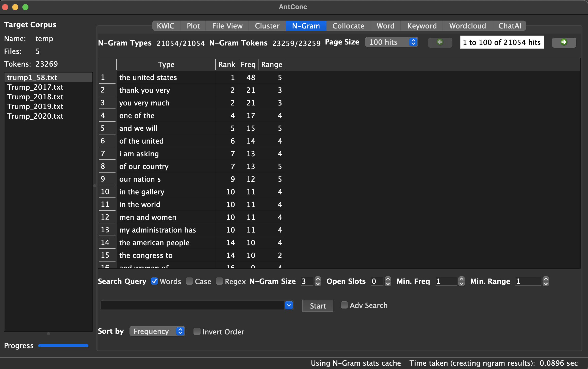Screen dimensions: 588x369
Task: Click the previous page arrow button
Action: pyautogui.click(x=440, y=42)
